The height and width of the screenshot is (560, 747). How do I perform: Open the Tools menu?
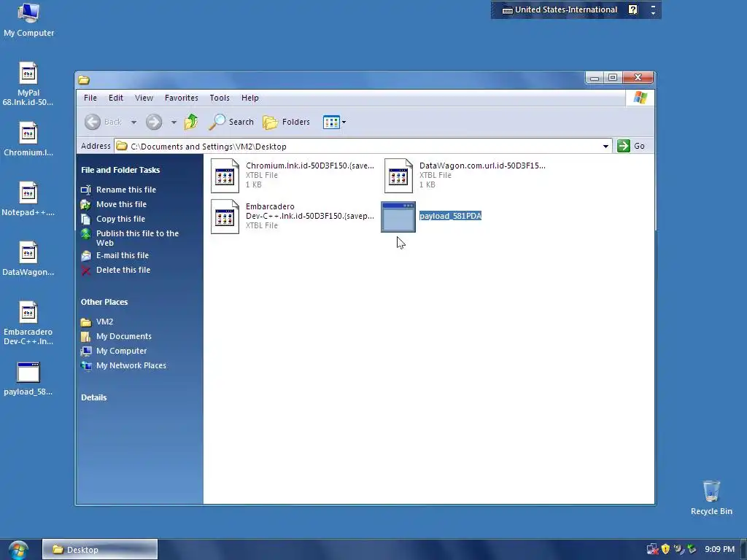220,98
